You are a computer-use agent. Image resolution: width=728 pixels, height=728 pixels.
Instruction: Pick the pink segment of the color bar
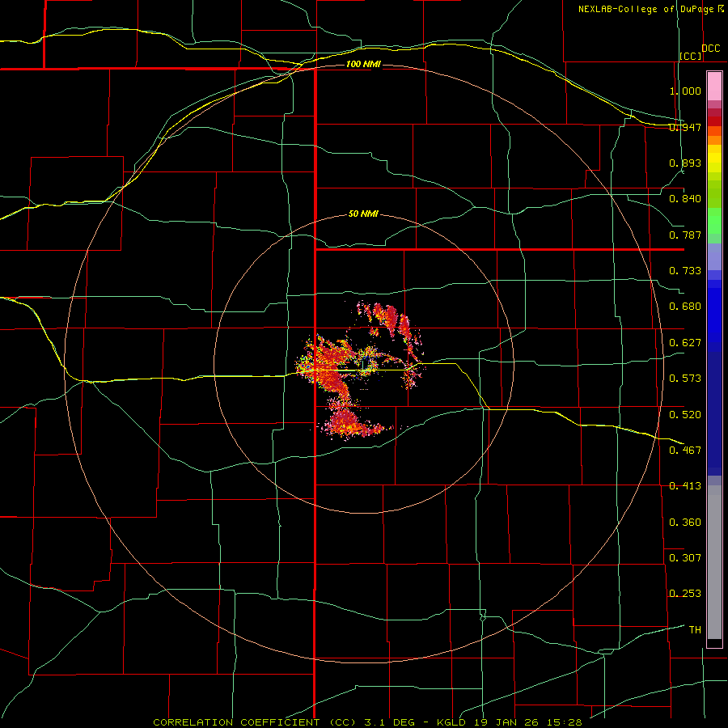pyautogui.click(x=714, y=87)
